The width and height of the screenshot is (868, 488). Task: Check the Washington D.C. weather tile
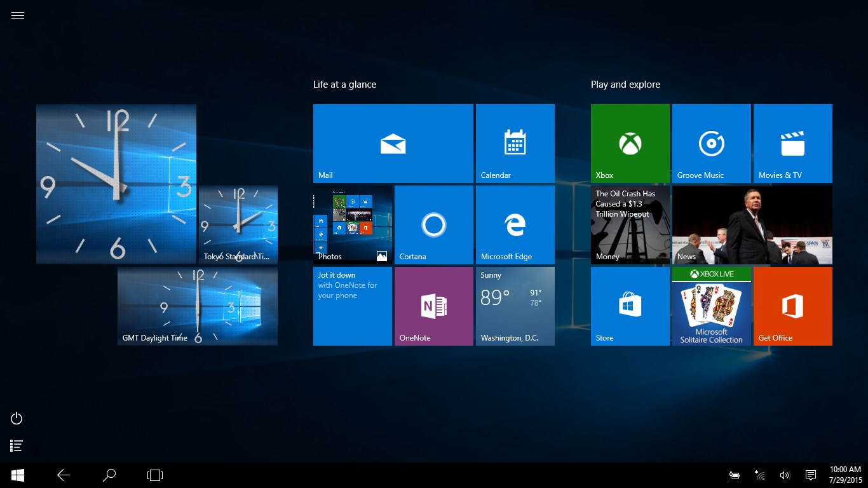pos(515,306)
